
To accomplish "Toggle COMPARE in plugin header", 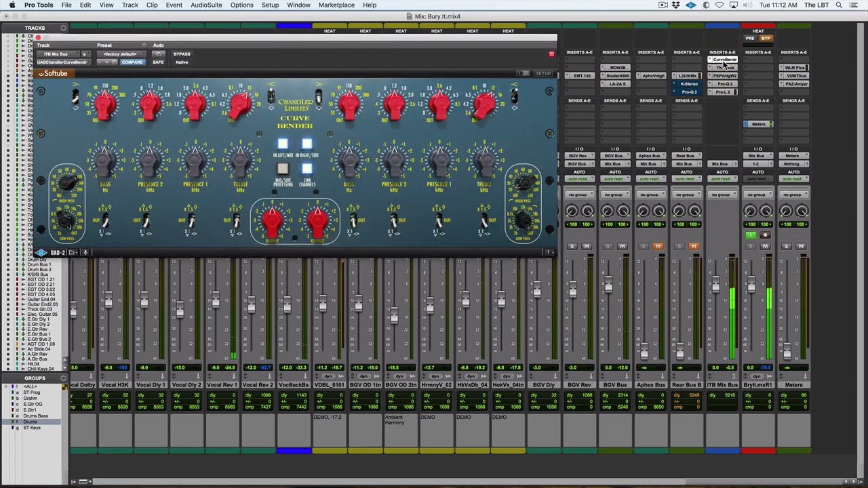I will 132,62.
